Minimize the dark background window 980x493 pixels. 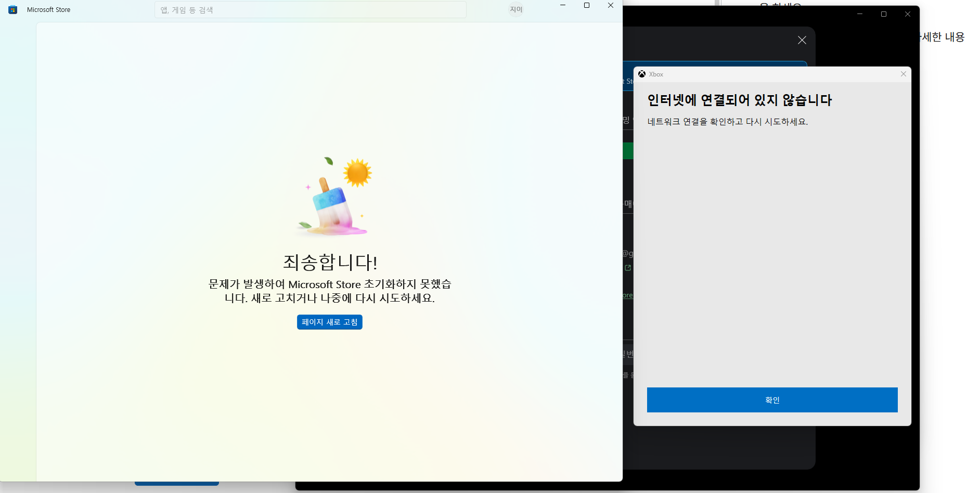tap(860, 14)
